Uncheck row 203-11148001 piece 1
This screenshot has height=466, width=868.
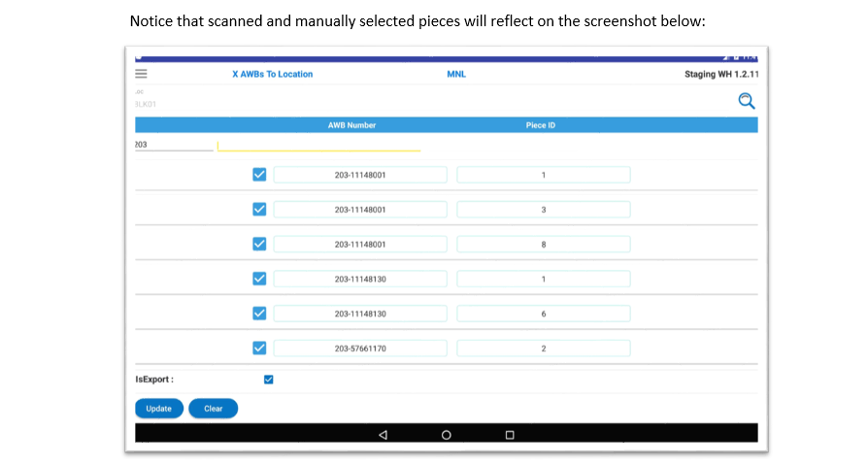pos(259,175)
